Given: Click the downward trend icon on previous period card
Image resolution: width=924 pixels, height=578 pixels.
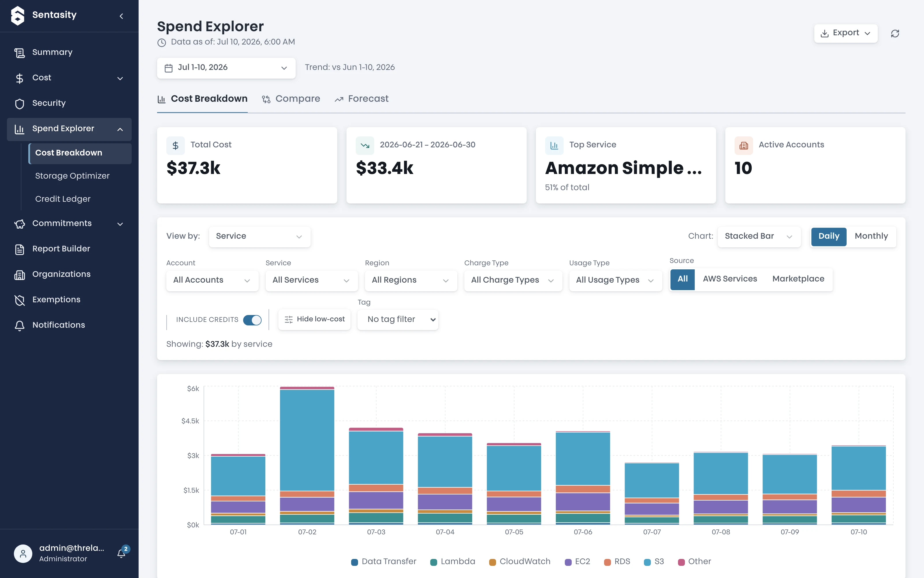Looking at the screenshot, I should point(365,145).
